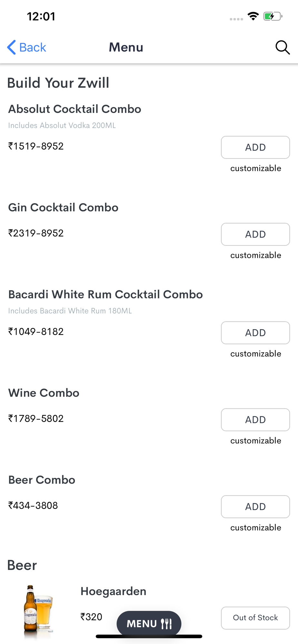298x644 pixels.
Task: Select the Gin Cocktail Combo title
Action: click(63, 208)
